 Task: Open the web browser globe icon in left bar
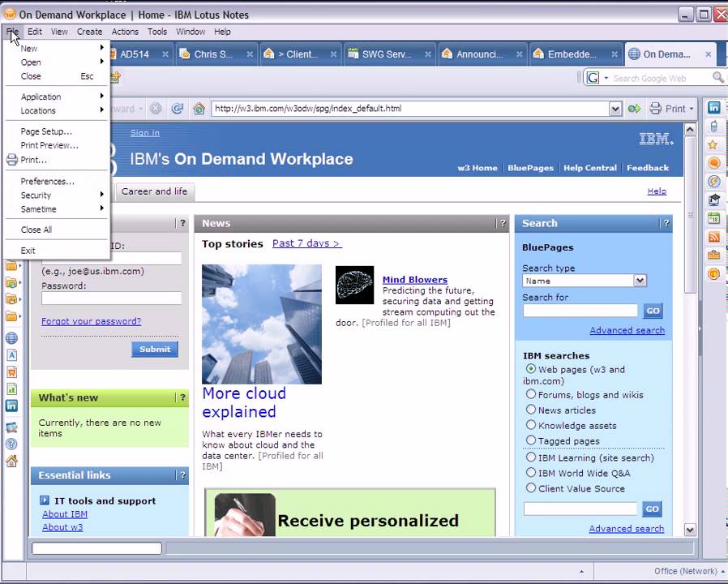coord(11,337)
